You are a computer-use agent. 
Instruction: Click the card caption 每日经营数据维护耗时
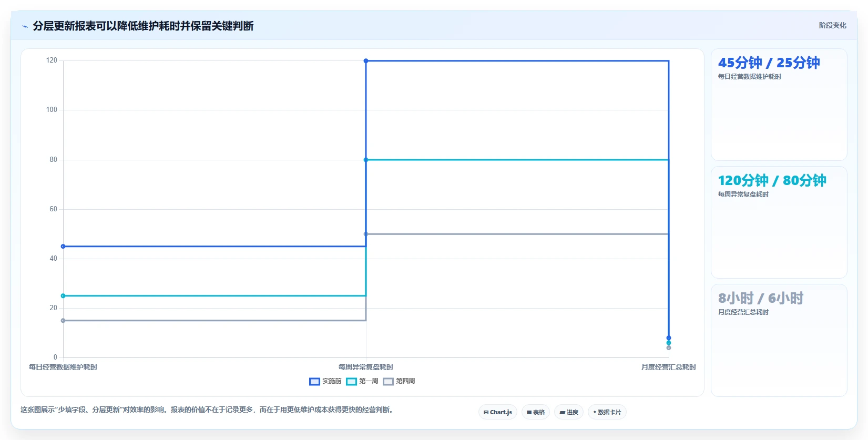[x=750, y=77]
